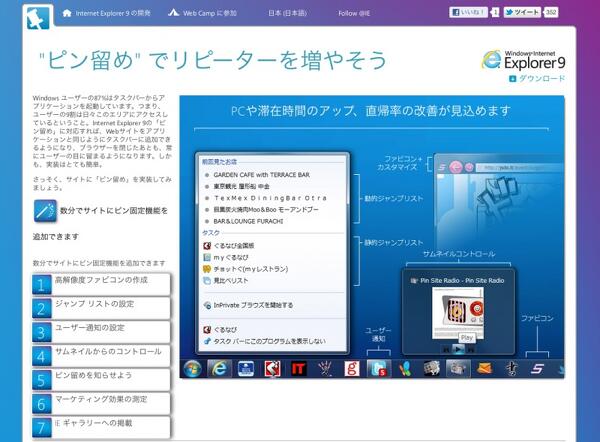Click タスク バーにこのプログラムを表示しない entry
600x442 pixels.
[x=264, y=341]
